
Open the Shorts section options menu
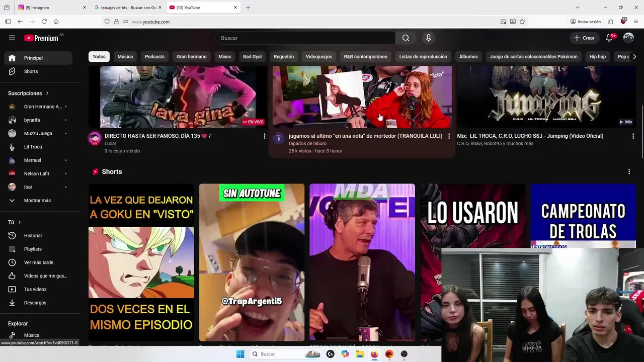(x=629, y=172)
